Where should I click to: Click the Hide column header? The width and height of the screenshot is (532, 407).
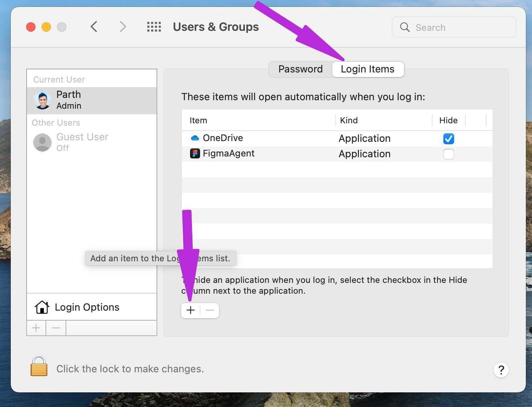448,120
